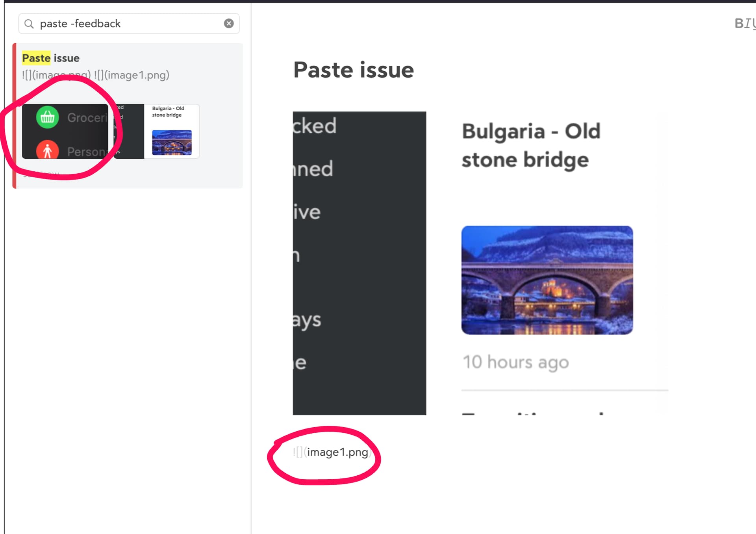Click the Groceries thumbnail in the note list
This screenshot has height=534, width=756.
(x=65, y=132)
